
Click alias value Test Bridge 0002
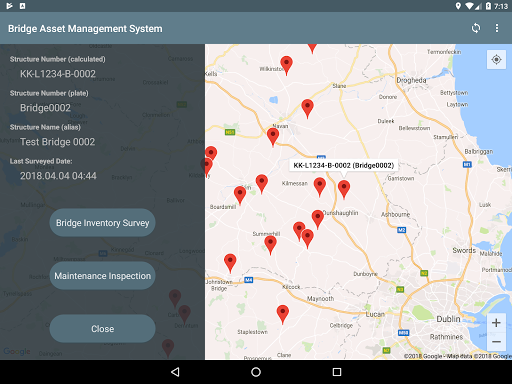coord(58,142)
